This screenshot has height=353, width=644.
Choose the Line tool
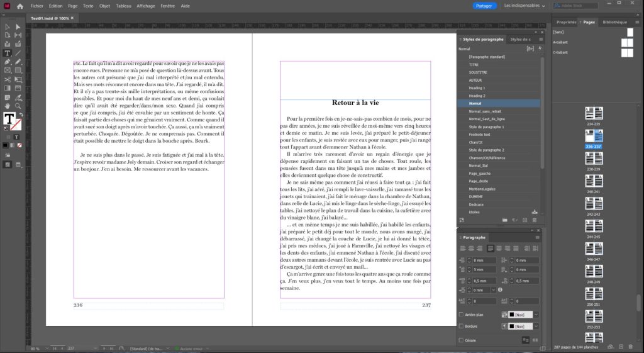click(18, 53)
